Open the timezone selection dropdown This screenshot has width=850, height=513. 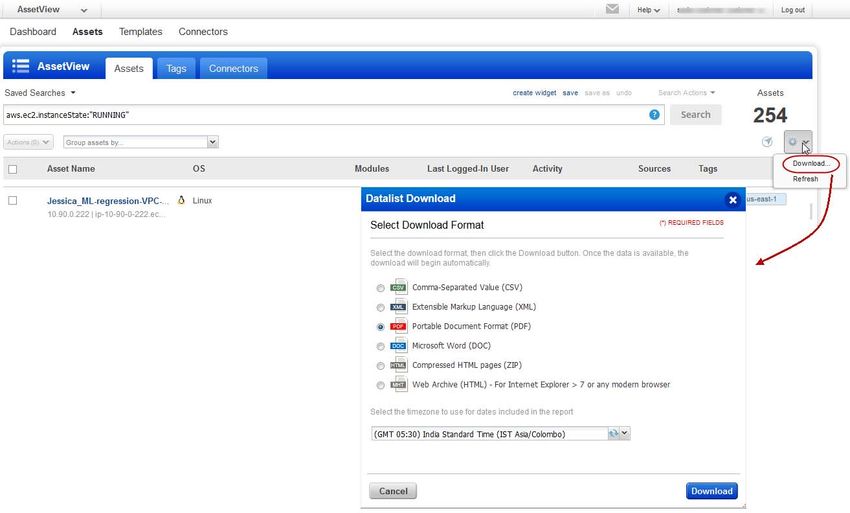(624, 433)
